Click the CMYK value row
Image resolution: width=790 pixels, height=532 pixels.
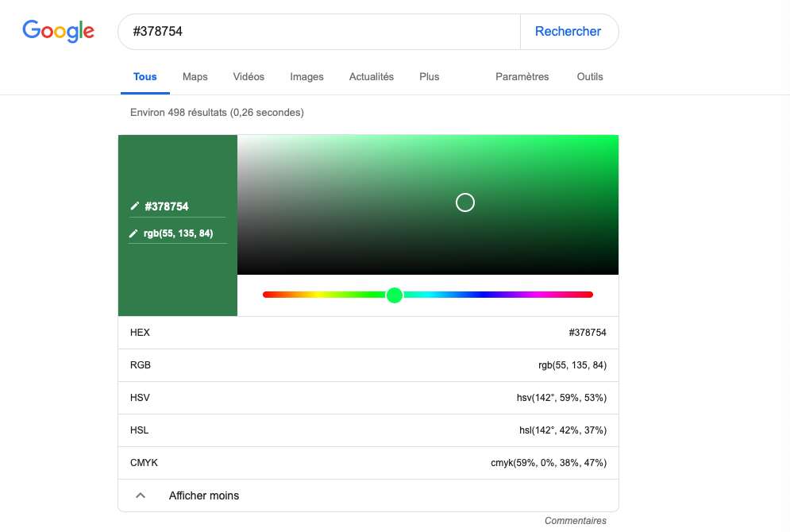point(368,463)
